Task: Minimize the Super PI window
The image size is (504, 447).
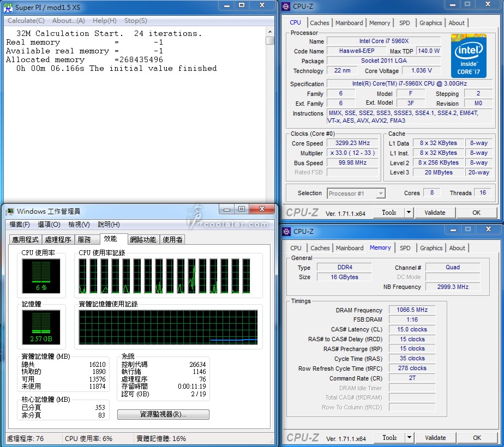Action: tap(227, 5)
